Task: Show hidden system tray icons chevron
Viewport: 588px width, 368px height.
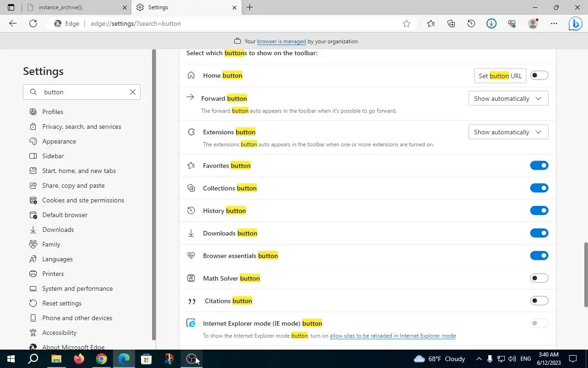Action: point(479,359)
